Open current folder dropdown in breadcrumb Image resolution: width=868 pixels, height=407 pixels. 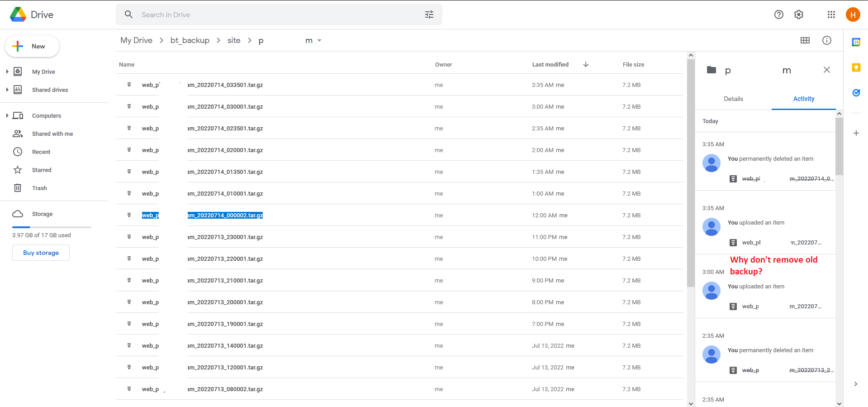point(319,41)
